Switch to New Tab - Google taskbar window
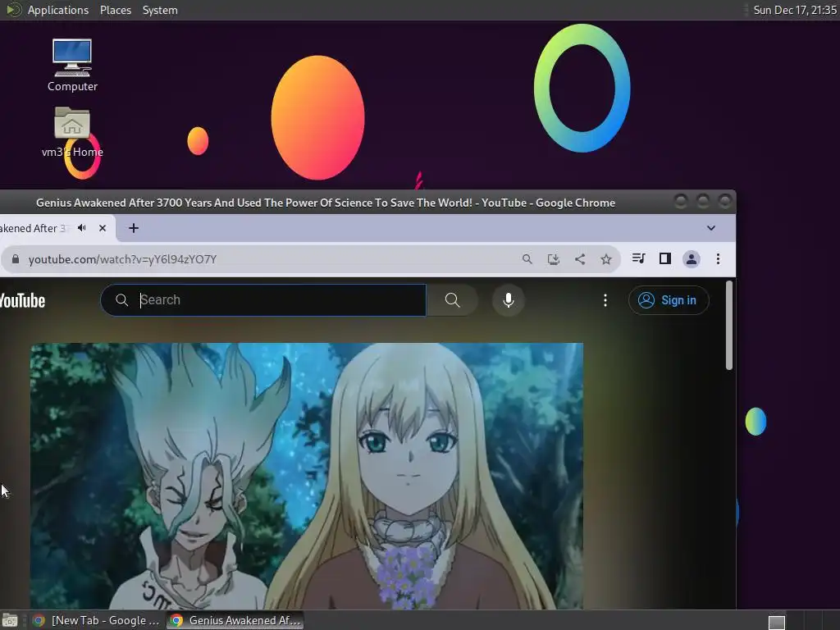 (97, 620)
